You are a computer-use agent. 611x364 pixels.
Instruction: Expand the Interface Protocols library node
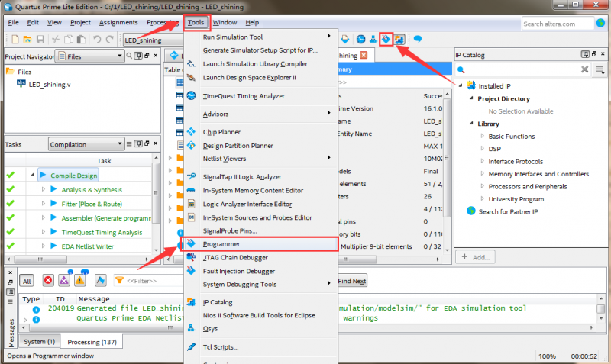[x=483, y=161]
